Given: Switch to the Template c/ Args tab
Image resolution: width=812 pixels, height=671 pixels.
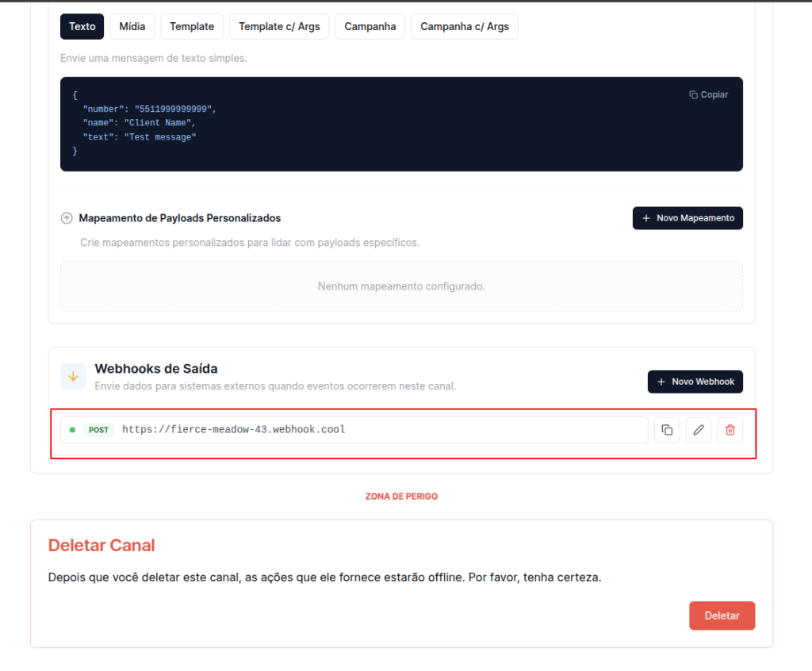Looking at the screenshot, I should pyautogui.click(x=279, y=26).
